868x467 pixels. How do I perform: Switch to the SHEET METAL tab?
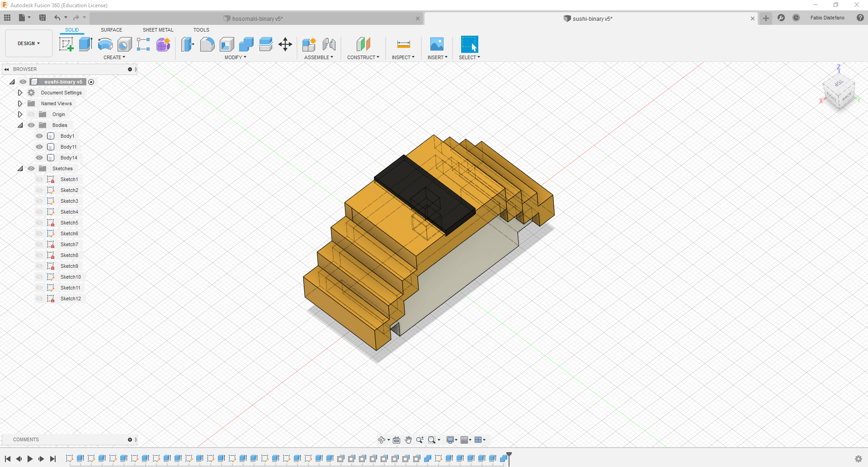(158, 30)
